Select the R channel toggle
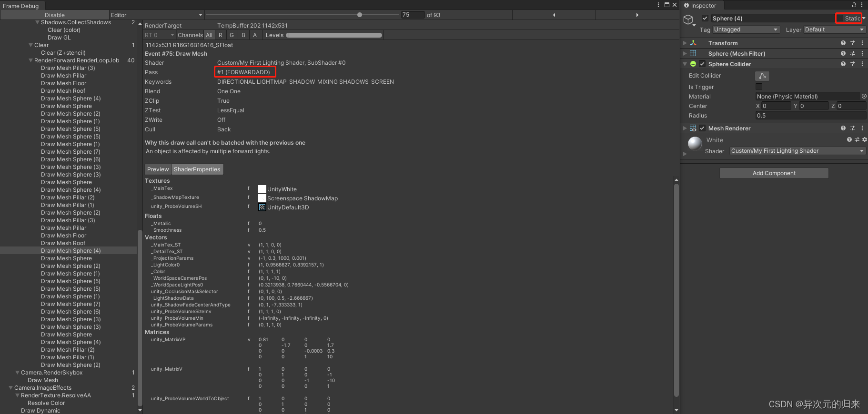The width and height of the screenshot is (868, 414). [x=221, y=35]
